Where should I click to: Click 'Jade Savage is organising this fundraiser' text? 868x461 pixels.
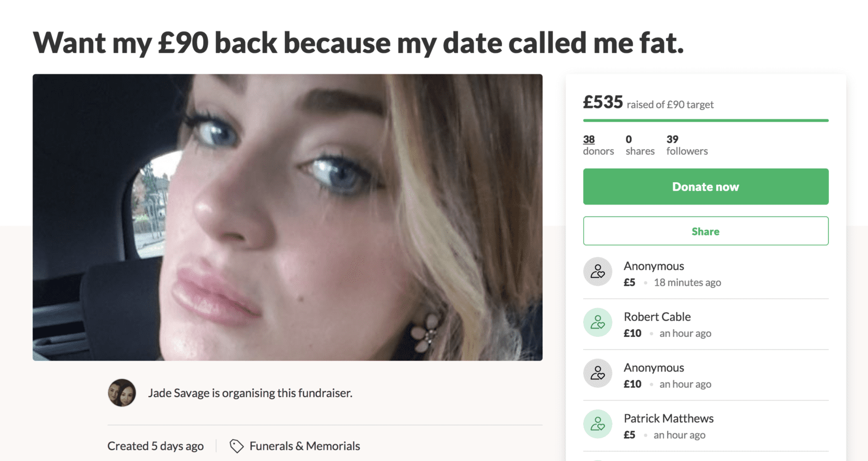click(250, 393)
